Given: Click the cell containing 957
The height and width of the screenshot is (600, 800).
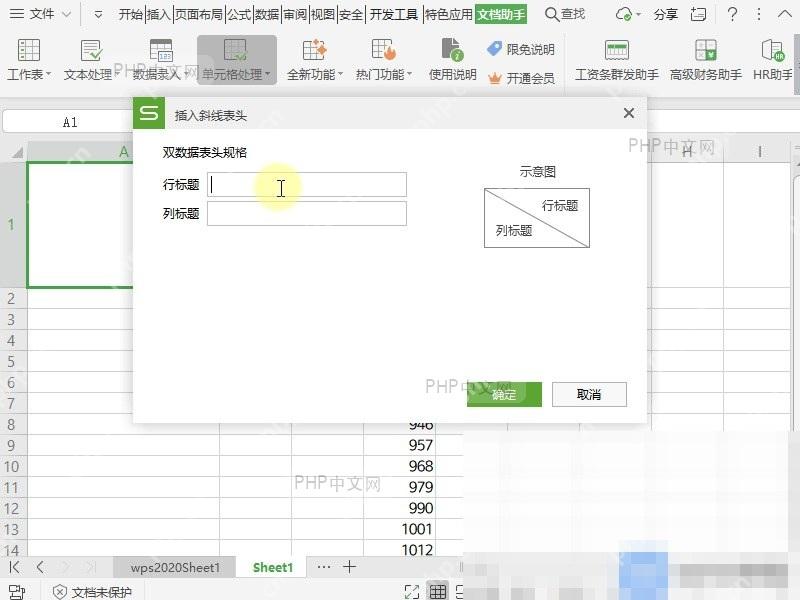Looking at the screenshot, I should click(399, 445).
